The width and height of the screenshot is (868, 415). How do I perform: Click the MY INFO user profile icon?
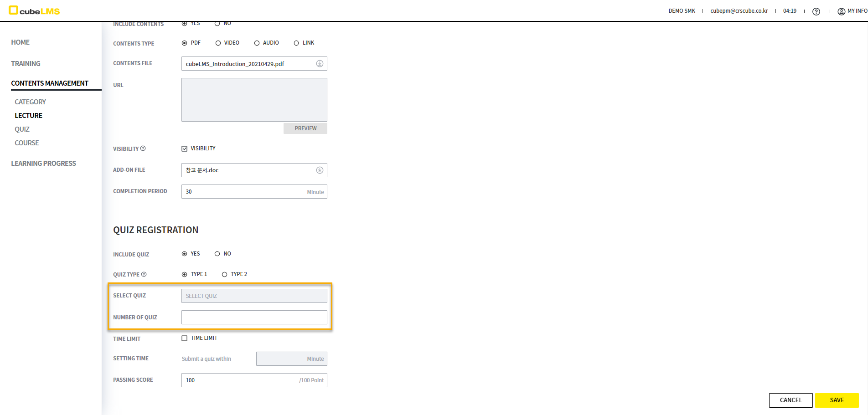point(841,11)
